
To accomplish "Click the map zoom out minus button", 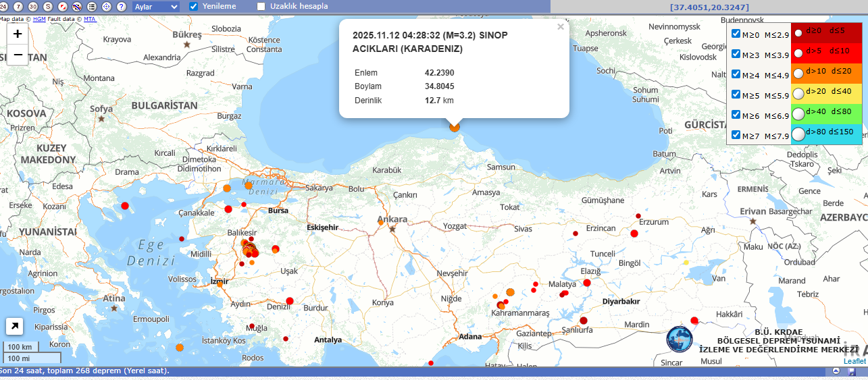I will pos(18,55).
